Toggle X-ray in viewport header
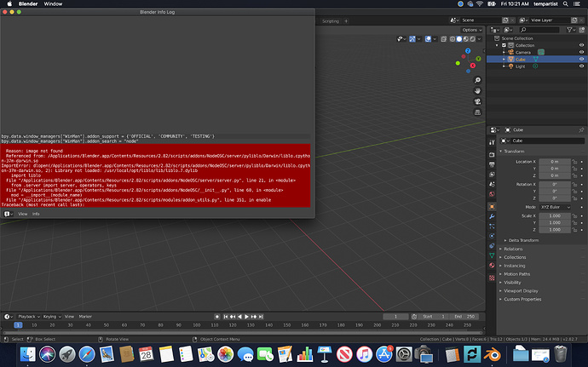This screenshot has height=367, width=588. (443, 39)
